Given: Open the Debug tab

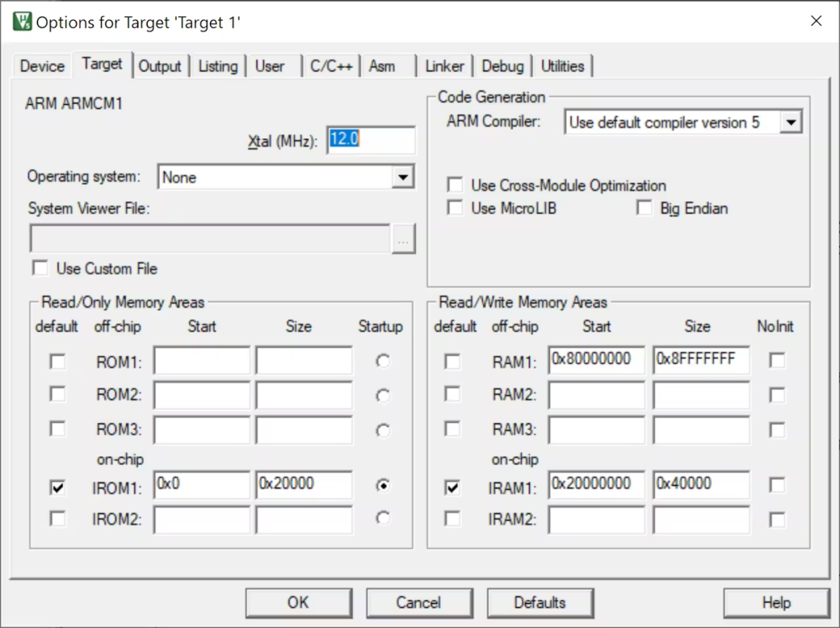Looking at the screenshot, I should coord(502,66).
